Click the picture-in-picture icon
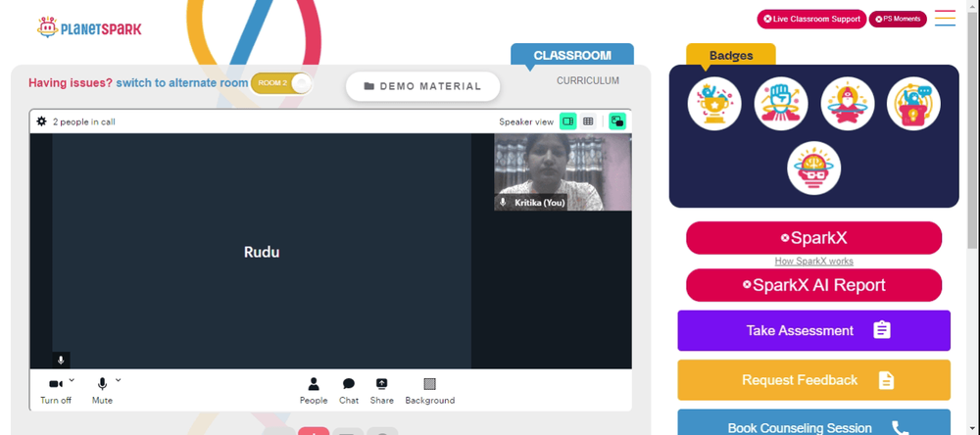Screen dimensions: 980x435 [x=617, y=121]
